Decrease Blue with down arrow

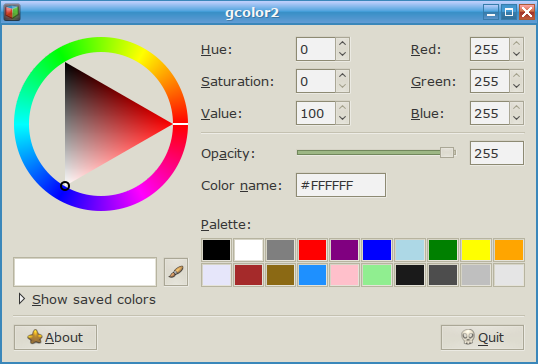click(516, 118)
